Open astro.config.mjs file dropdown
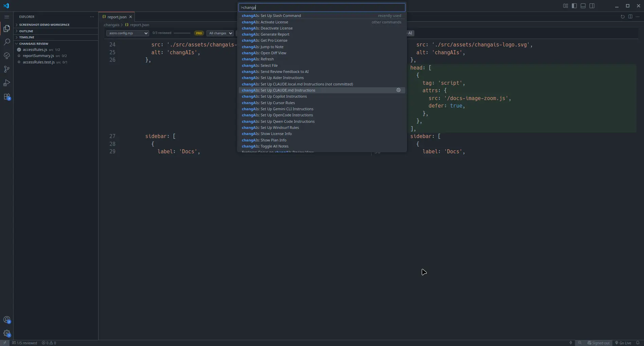Viewport: 644px width, 346px height. click(127, 33)
